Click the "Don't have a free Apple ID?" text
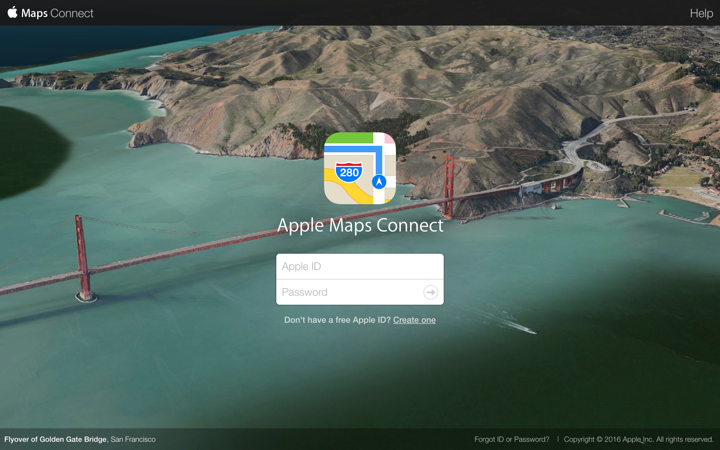The height and width of the screenshot is (450, 720). point(338,320)
